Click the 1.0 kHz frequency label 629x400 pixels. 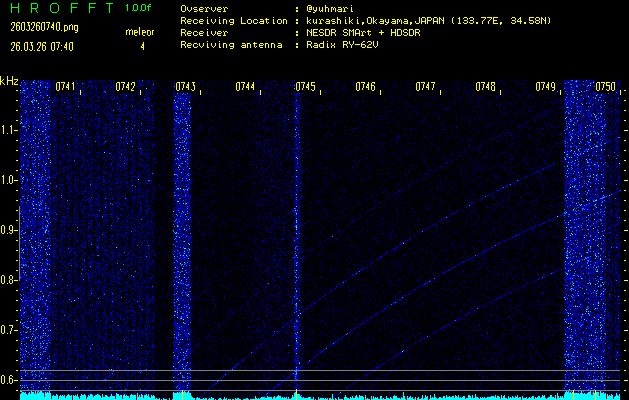tap(9, 180)
